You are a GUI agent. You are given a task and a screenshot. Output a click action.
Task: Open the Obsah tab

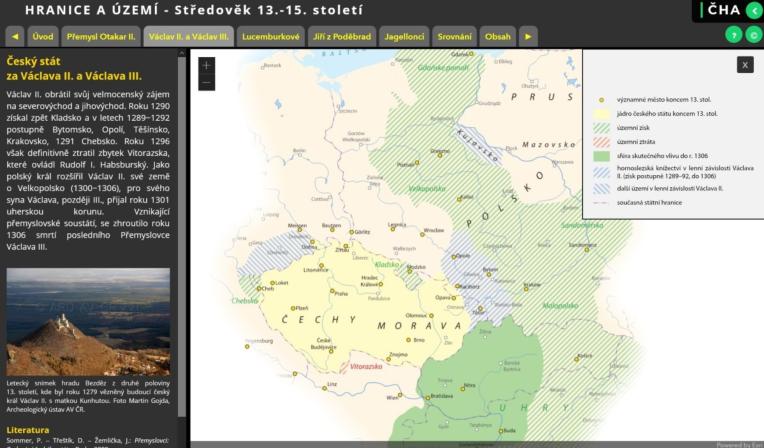pyautogui.click(x=498, y=37)
